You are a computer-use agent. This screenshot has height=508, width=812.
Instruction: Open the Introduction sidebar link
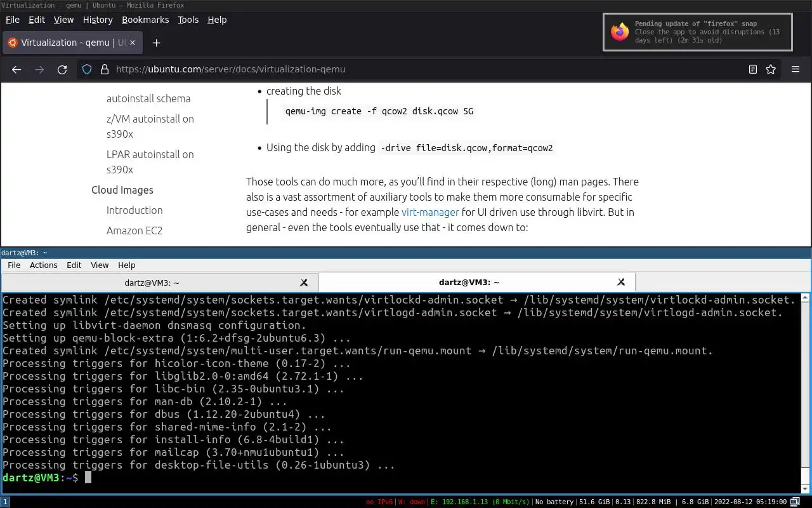[x=134, y=210]
